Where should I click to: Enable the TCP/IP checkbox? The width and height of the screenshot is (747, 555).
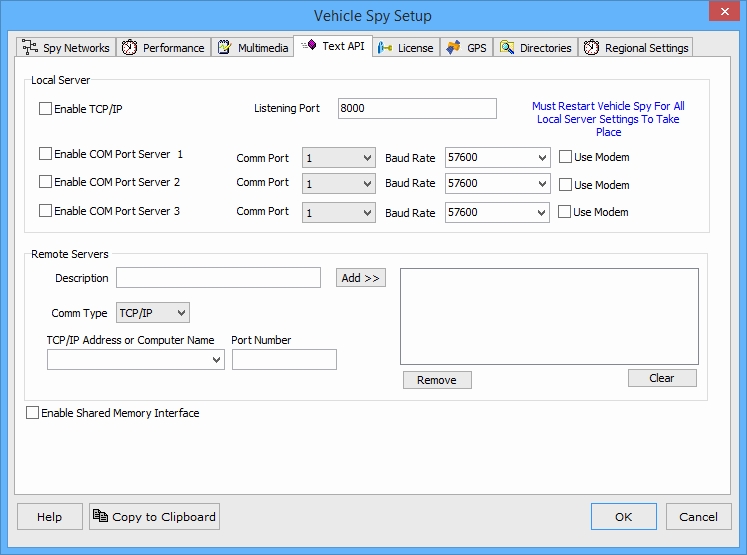[45, 108]
